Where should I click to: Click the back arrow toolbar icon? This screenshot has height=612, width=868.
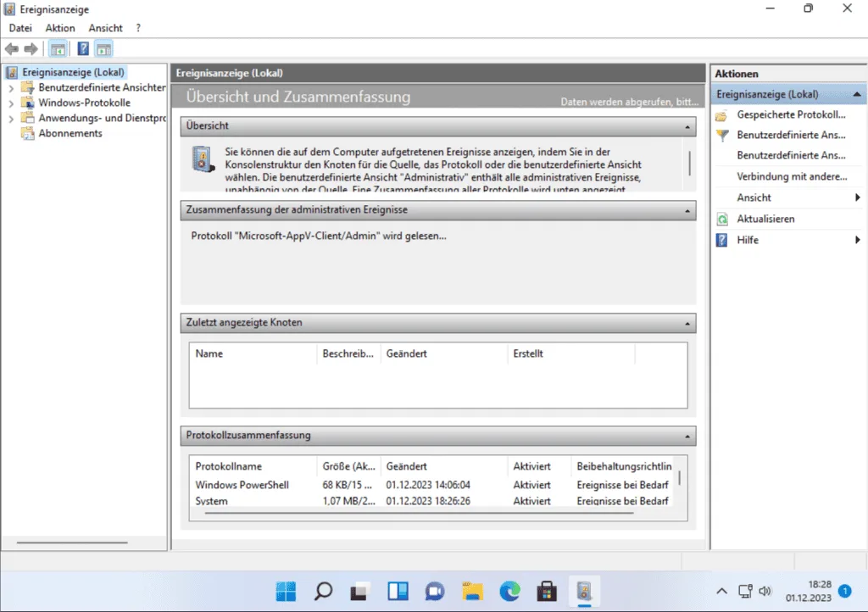click(12, 49)
